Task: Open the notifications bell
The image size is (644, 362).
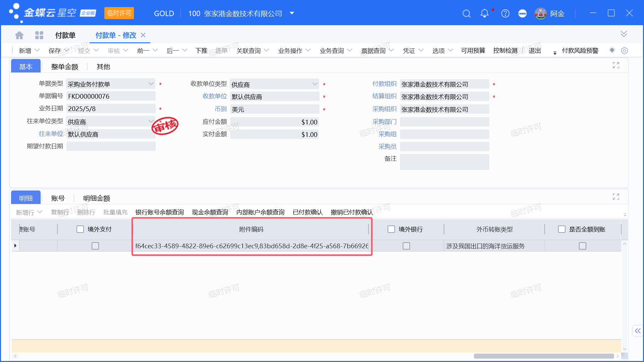Action: pyautogui.click(x=484, y=13)
